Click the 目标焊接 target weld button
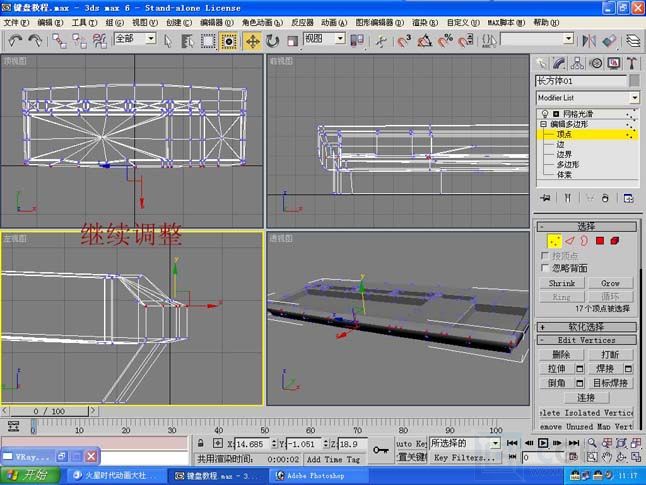The width and height of the screenshot is (646, 485). (x=610, y=383)
